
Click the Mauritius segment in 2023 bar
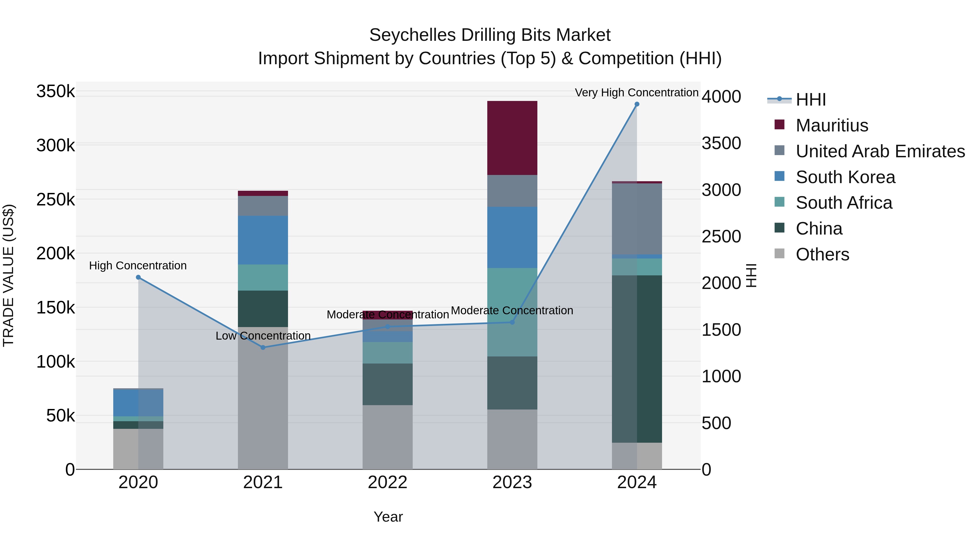512,138
